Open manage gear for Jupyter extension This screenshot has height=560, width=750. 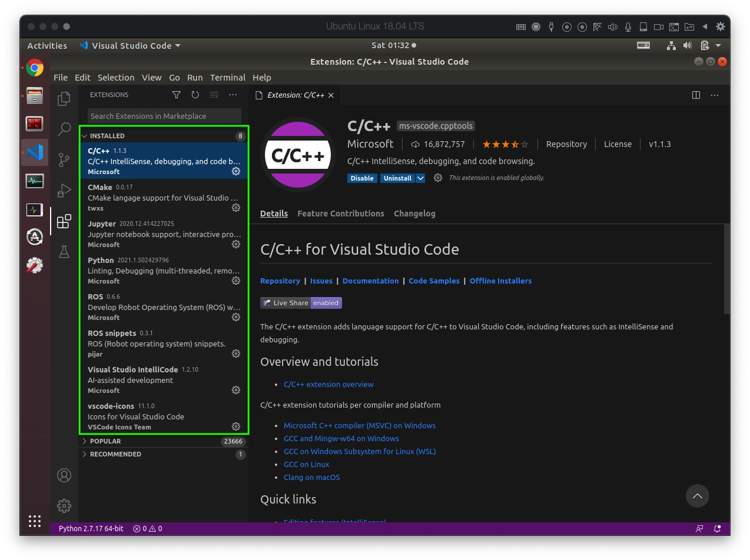click(x=236, y=244)
